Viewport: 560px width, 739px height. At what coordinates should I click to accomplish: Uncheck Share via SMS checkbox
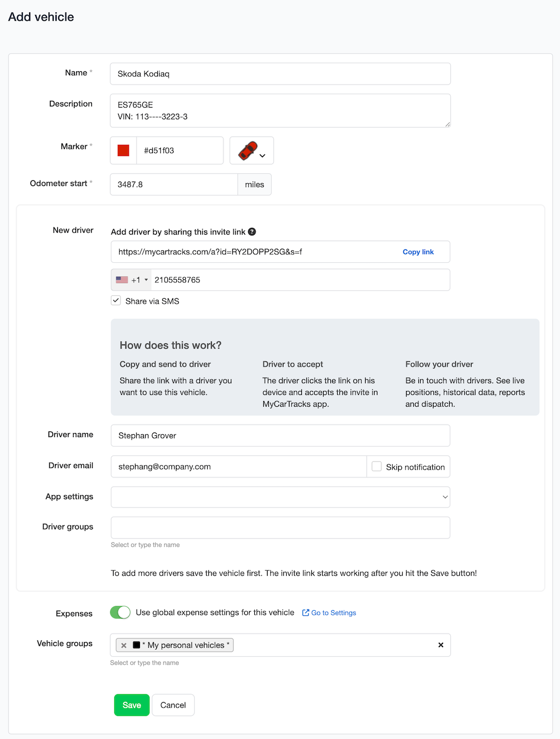click(x=116, y=301)
